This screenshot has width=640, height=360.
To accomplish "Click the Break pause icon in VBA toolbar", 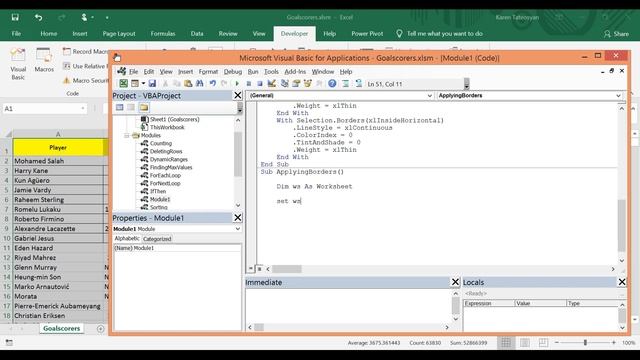I will point(249,83).
